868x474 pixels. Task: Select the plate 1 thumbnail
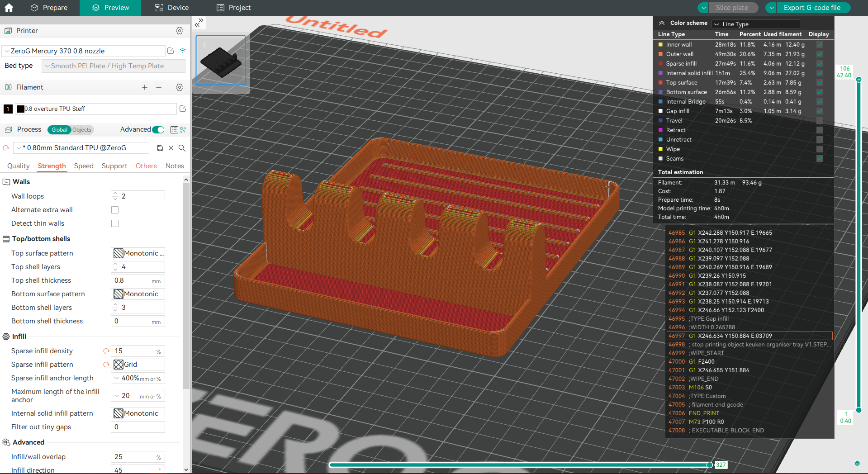[x=221, y=60]
